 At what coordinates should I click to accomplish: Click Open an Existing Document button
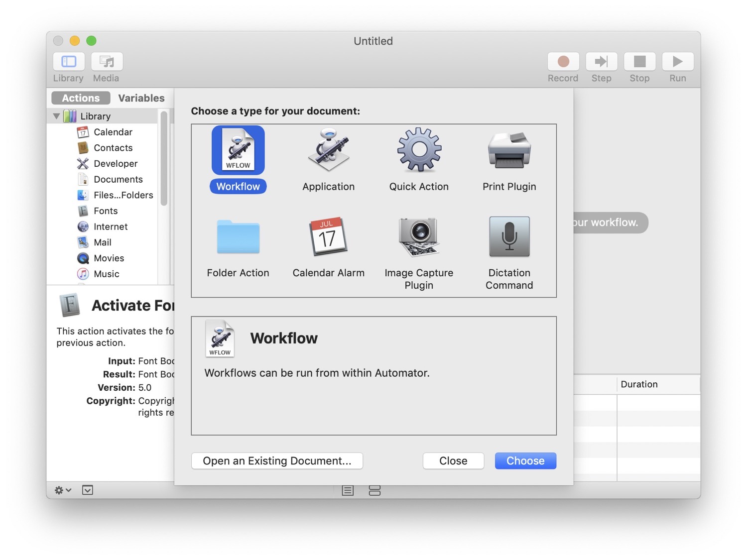[277, 461]
